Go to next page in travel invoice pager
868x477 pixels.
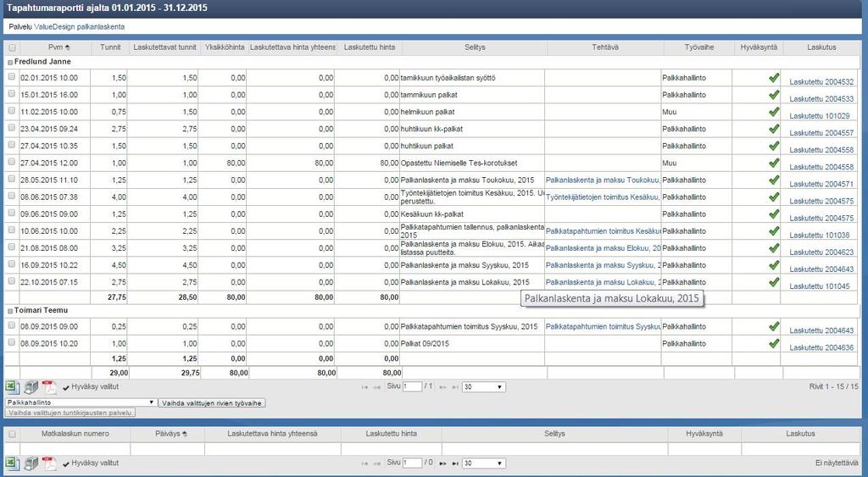tap(442, 463)
